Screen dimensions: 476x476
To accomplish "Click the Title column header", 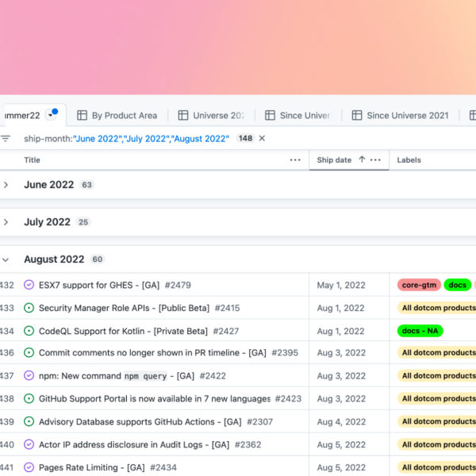I will [33, 160].
